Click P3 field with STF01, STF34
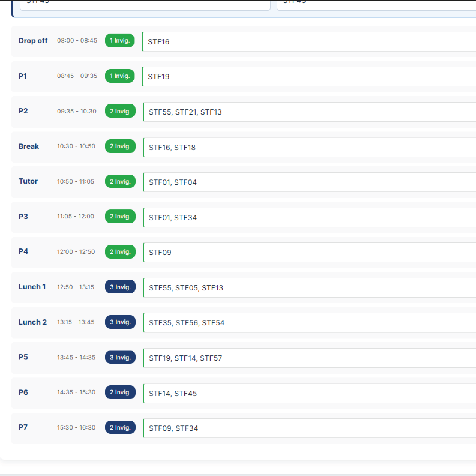 (x=309, y=218)
